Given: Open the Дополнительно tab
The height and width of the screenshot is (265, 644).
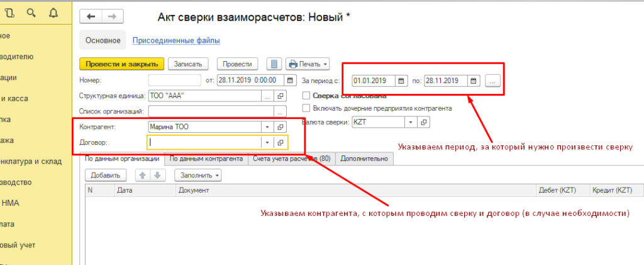Looking at the screenshot, I should [x=364, y=159].
